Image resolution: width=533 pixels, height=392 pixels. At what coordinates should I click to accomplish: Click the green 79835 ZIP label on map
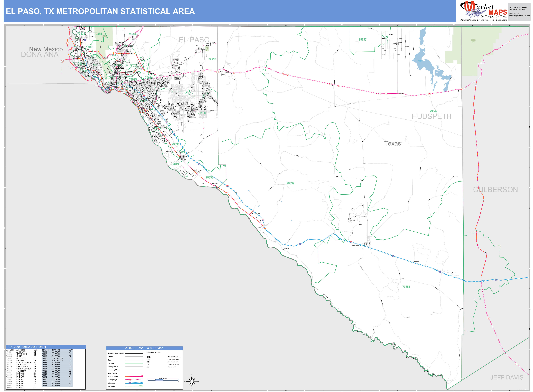98,34
